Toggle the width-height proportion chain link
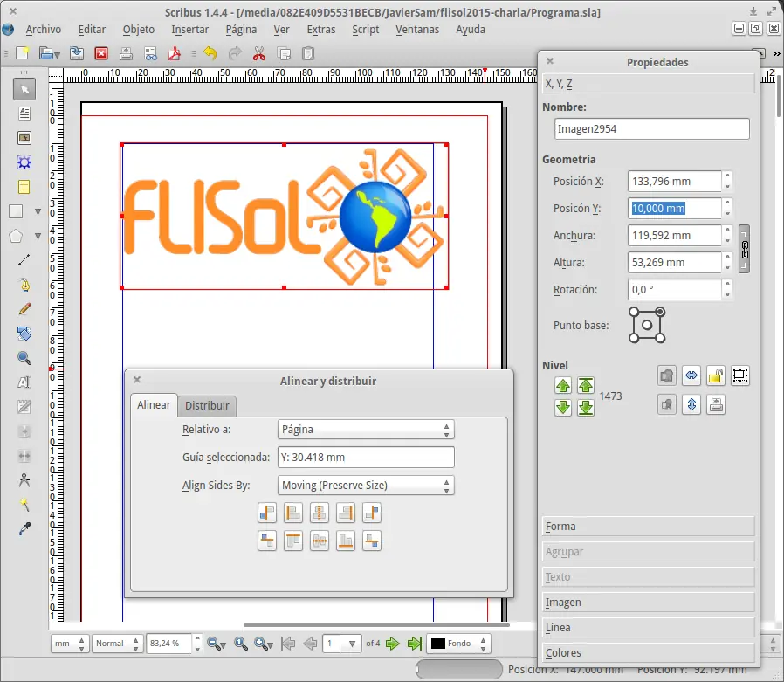Screen dimensions: 784x682 coord(745,249)
